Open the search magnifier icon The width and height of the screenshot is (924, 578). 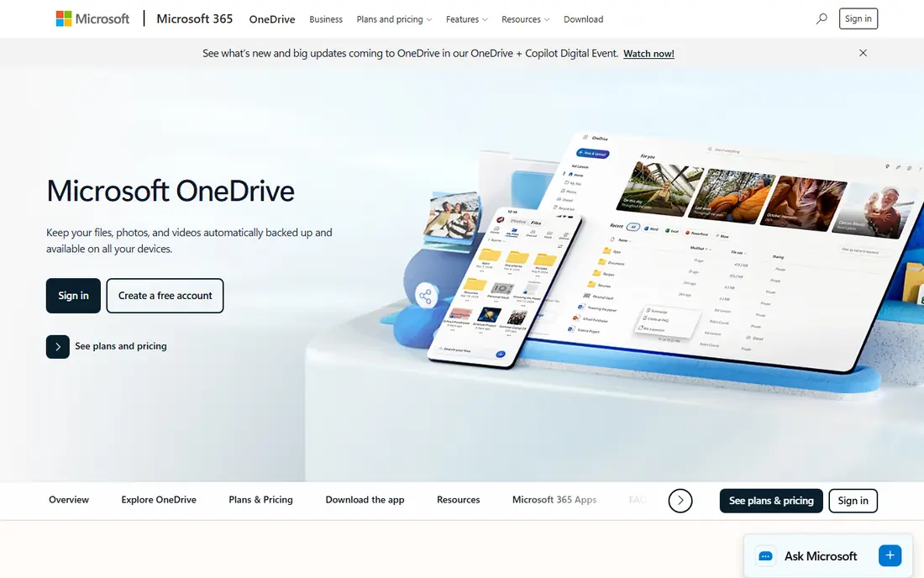821,18
